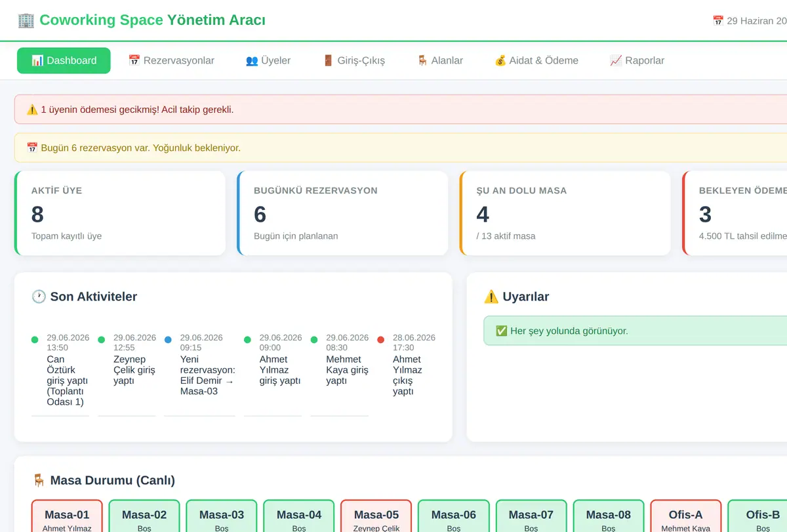787x532 pixels.
Task: Select the Aktif Üye stat card
Action: point(120,213)
